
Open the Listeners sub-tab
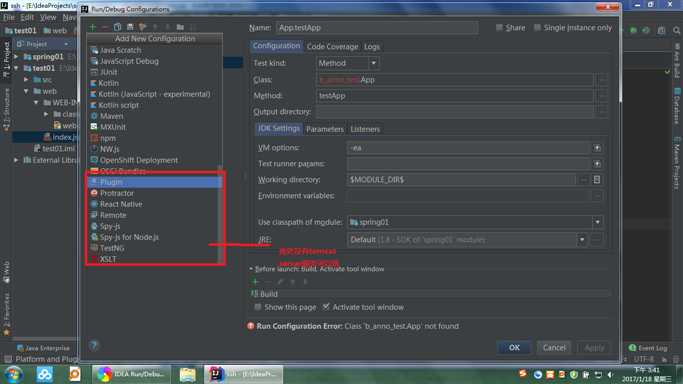(x=365, y=129)
